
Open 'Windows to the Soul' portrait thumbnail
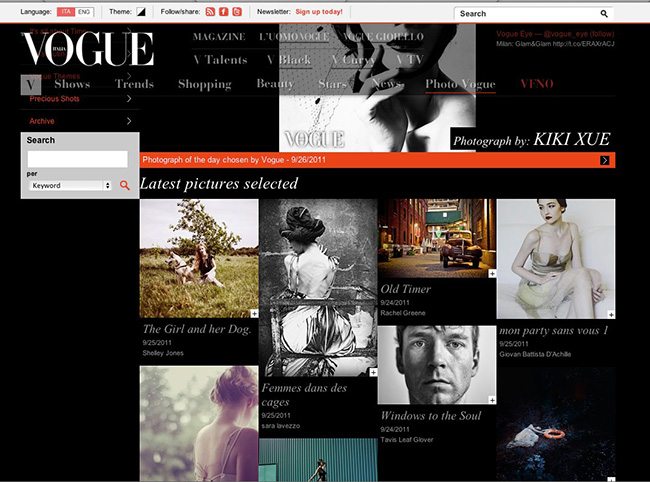437,365
